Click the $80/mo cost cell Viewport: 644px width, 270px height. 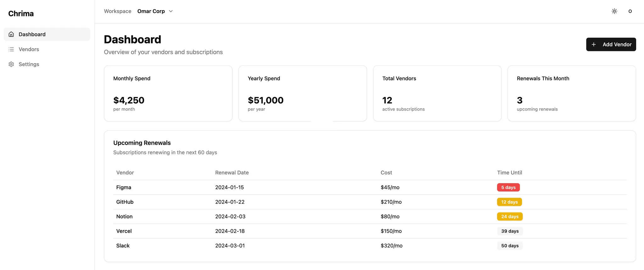390,217
